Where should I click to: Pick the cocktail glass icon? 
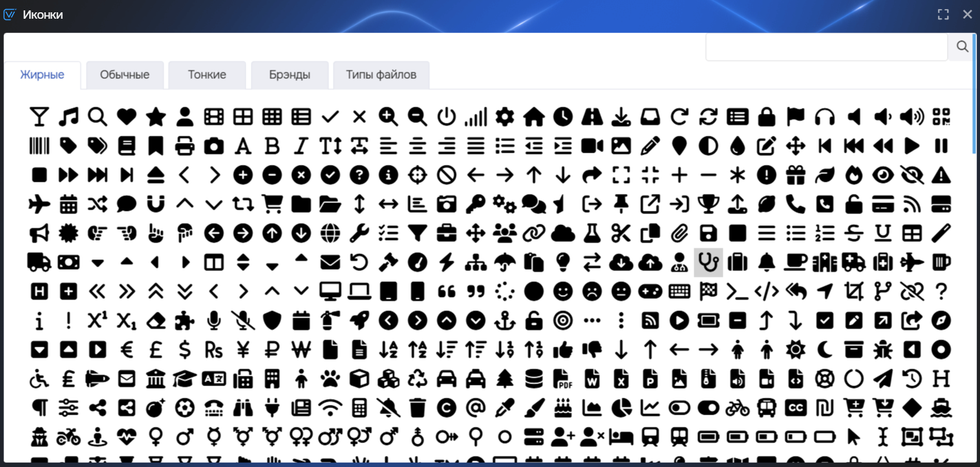coord(39,117)
